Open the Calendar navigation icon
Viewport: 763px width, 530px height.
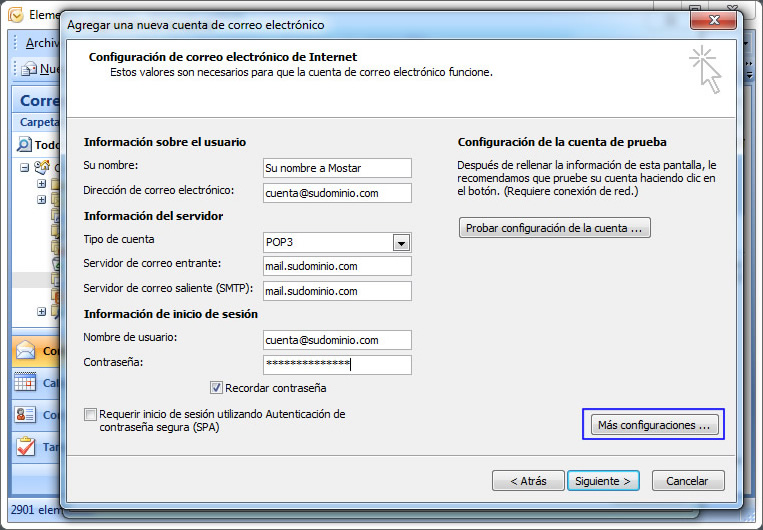[x=25, y=382]
